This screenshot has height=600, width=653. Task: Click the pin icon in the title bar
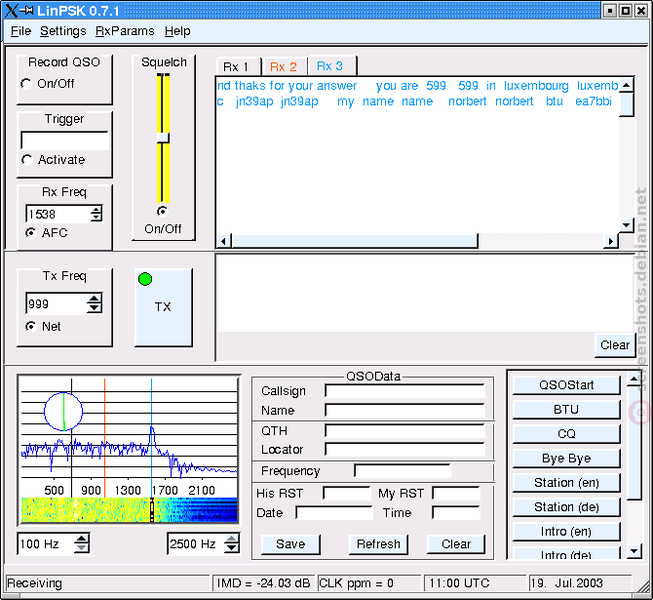coord(26,10)
